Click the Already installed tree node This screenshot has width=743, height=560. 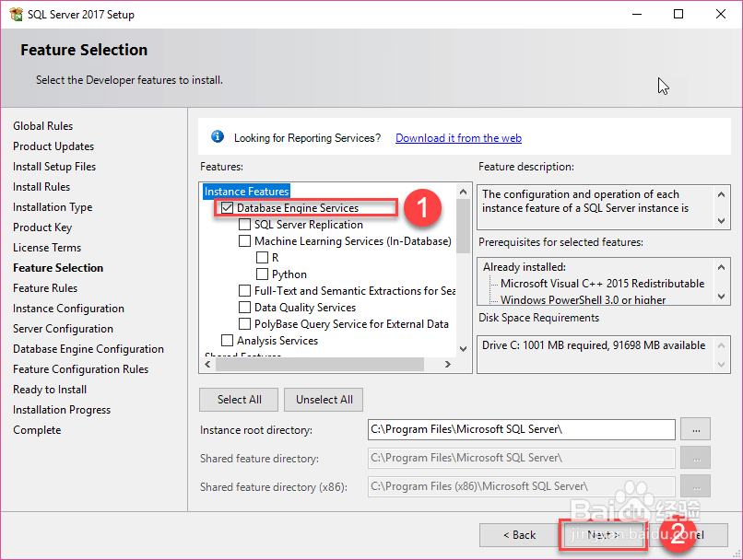[525, 267]
